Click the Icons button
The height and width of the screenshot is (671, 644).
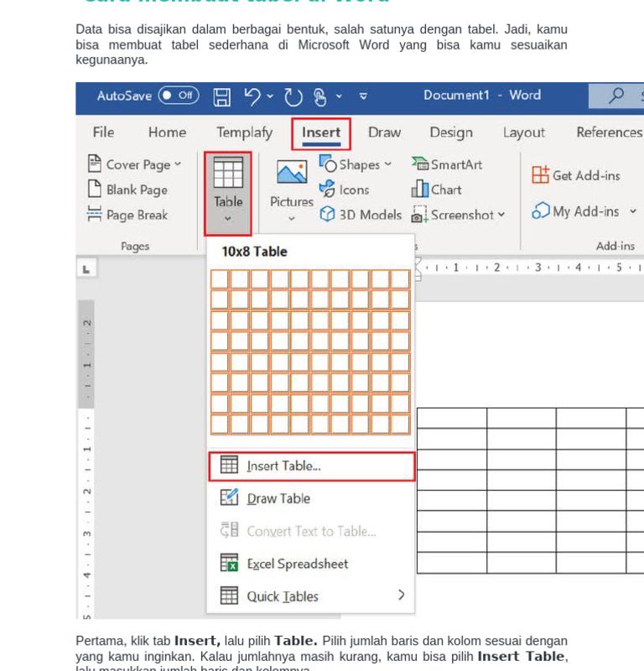pos(344,190)
